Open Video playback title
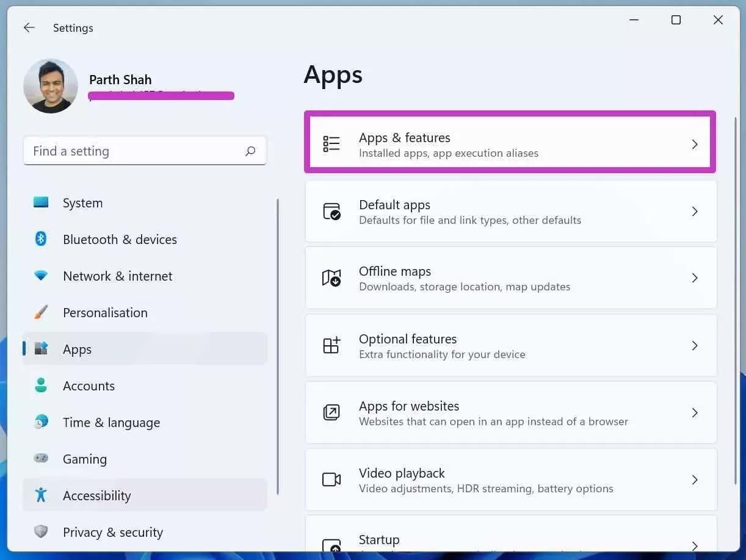This screenshot has width=746, height=560. pyautogui.click(x=402, y=473)
